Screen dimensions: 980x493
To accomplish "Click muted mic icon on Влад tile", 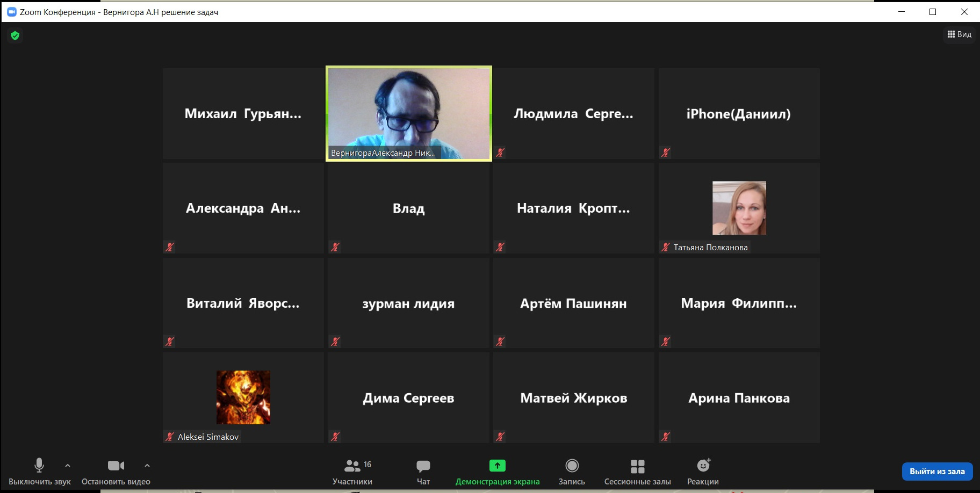I will click(x=335, y=247).
